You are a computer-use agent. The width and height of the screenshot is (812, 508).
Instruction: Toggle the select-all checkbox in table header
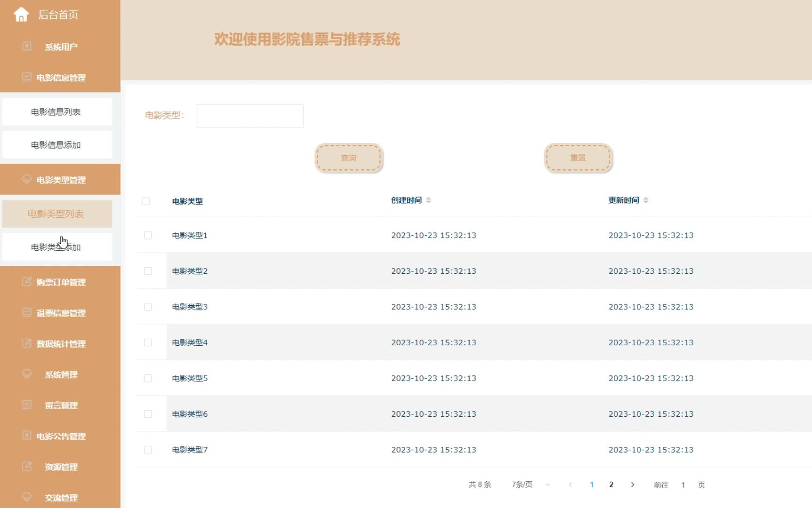point(146,201)
